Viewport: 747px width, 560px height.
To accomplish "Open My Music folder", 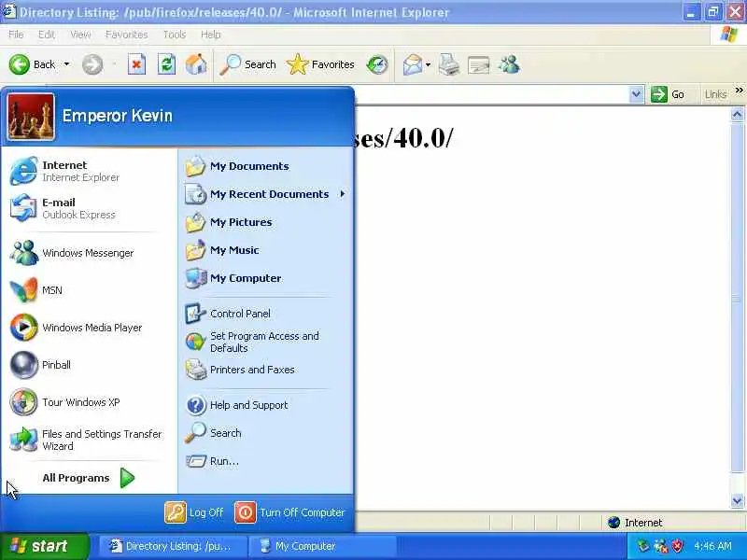I will point(266,250).
